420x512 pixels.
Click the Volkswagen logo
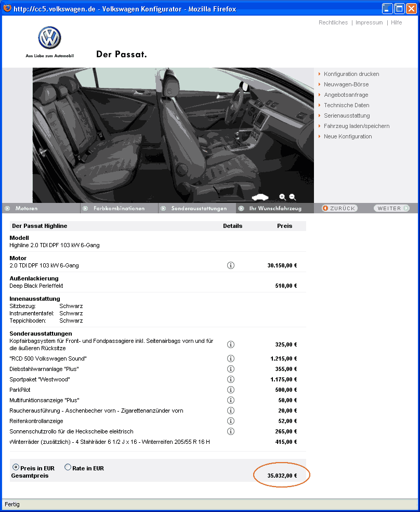click(x=49, y=38)
